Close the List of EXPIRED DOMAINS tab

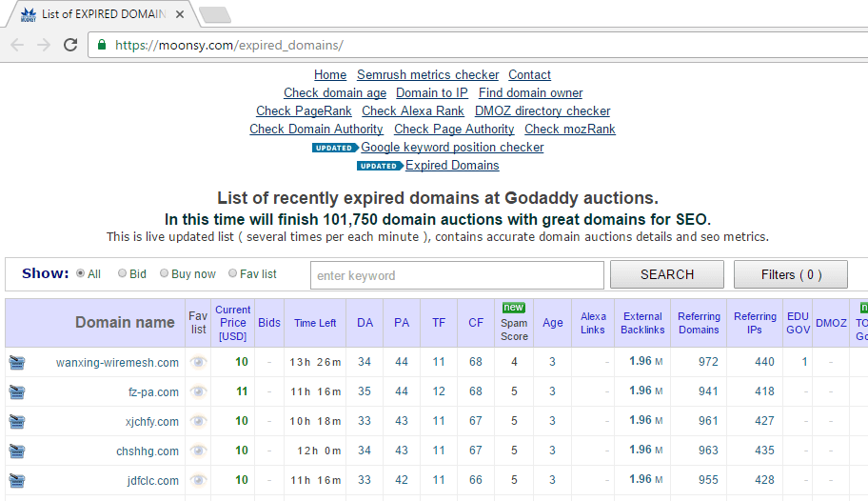pos(180,14)
